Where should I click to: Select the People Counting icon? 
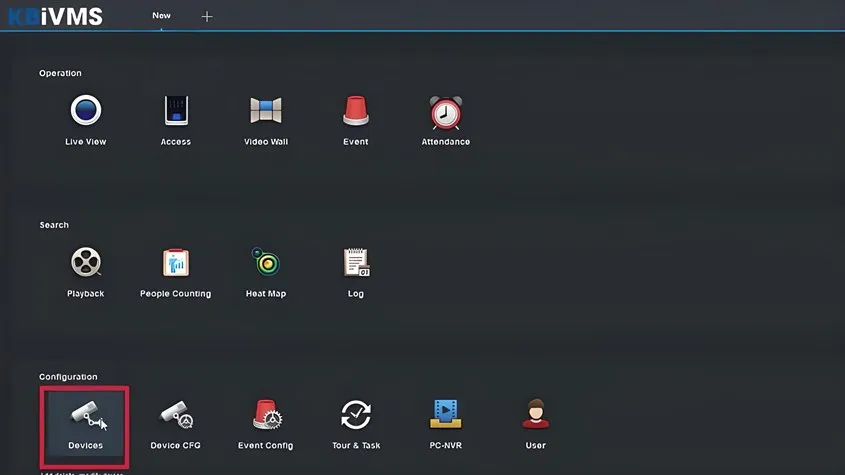(x=176, y=264)
